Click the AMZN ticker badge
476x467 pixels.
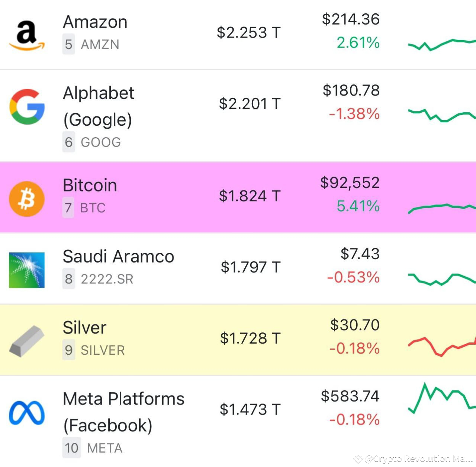(99, 45)
